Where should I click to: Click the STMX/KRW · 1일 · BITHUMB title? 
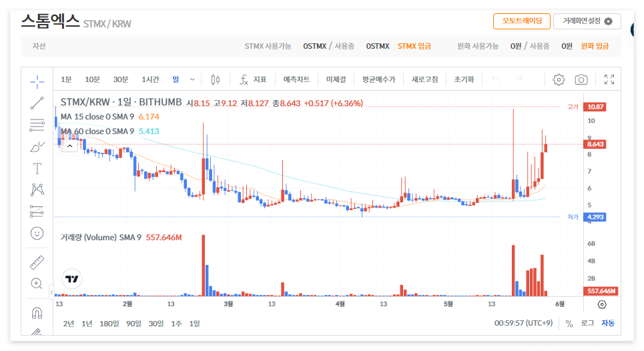pos(121,102)
